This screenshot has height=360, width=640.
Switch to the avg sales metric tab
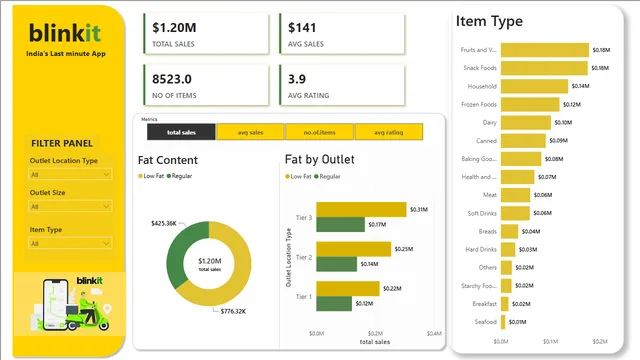pyautogui.click(x=250, y=132)
